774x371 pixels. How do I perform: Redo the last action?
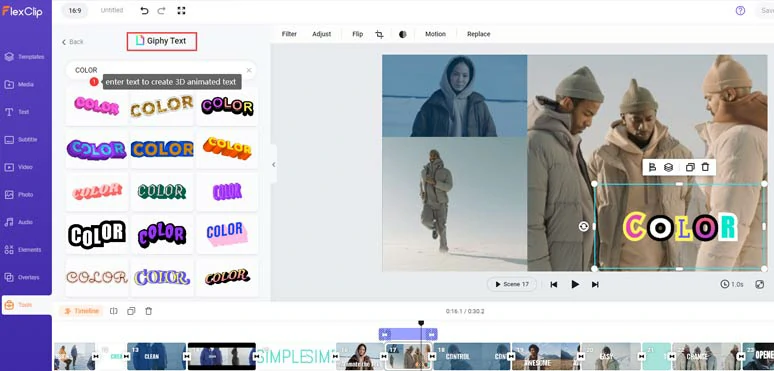161,10
